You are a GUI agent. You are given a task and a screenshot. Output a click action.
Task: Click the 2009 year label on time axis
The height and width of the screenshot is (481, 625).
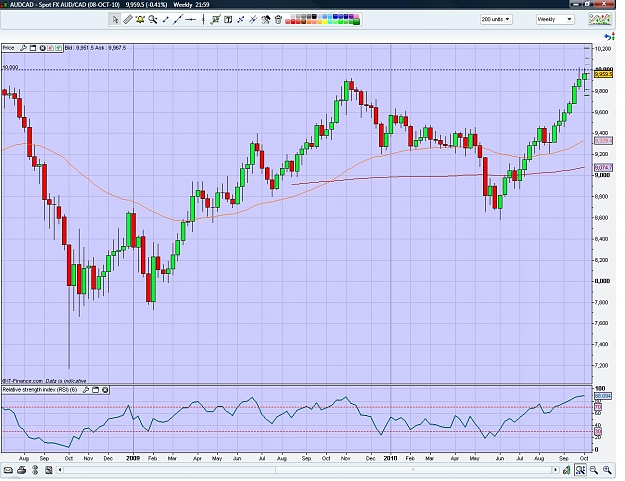[x=133, y=458]
